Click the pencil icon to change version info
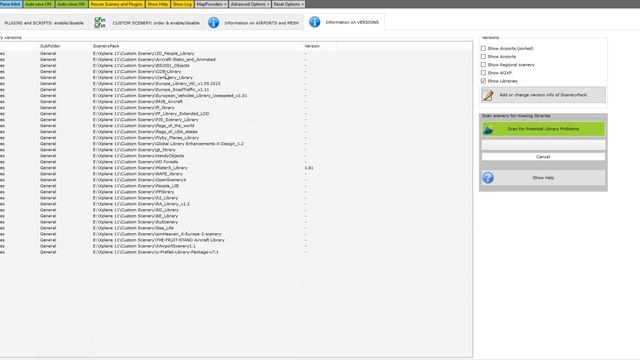The width and height of the screenshot is (640, 360). click(488, 95)
